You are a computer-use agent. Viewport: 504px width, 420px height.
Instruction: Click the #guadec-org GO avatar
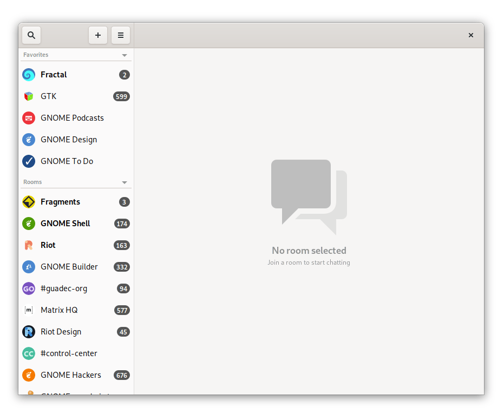pos(28,288)
